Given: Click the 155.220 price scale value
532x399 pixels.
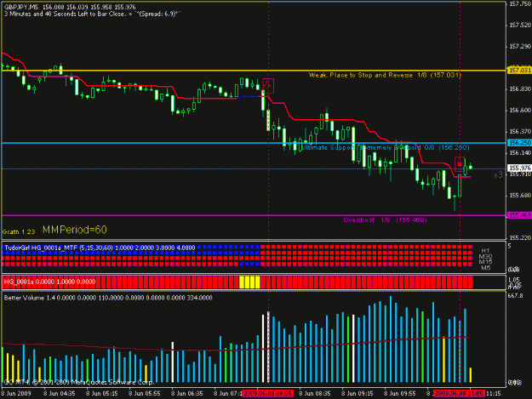Looking at the screenshot, I should (x=520, y=238).
